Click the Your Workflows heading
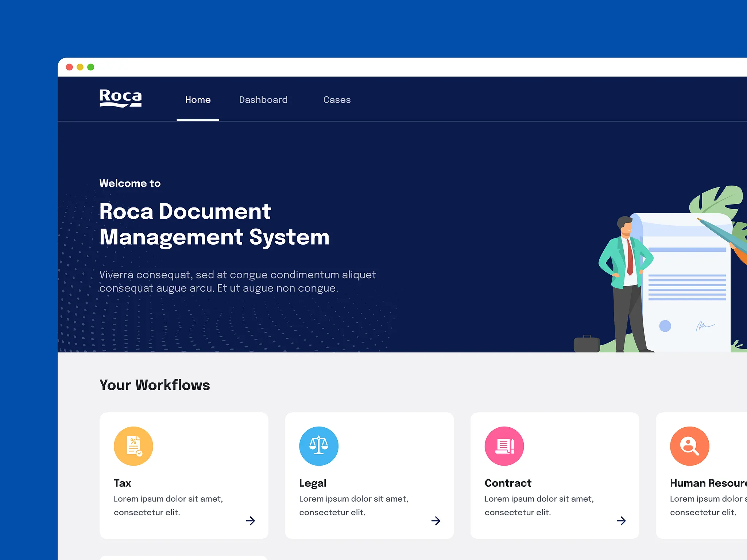 point(155,385)
